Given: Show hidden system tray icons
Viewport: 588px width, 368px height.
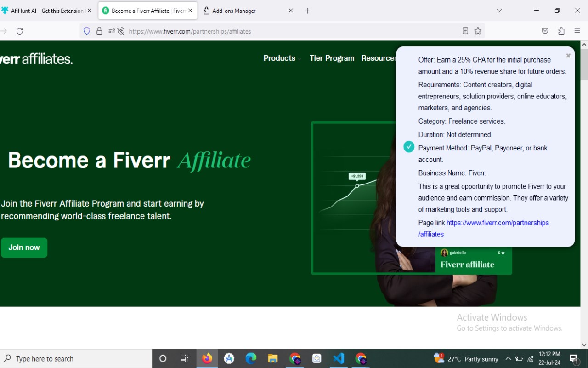Looking at the screenshot, I should (x=508, y=358).
